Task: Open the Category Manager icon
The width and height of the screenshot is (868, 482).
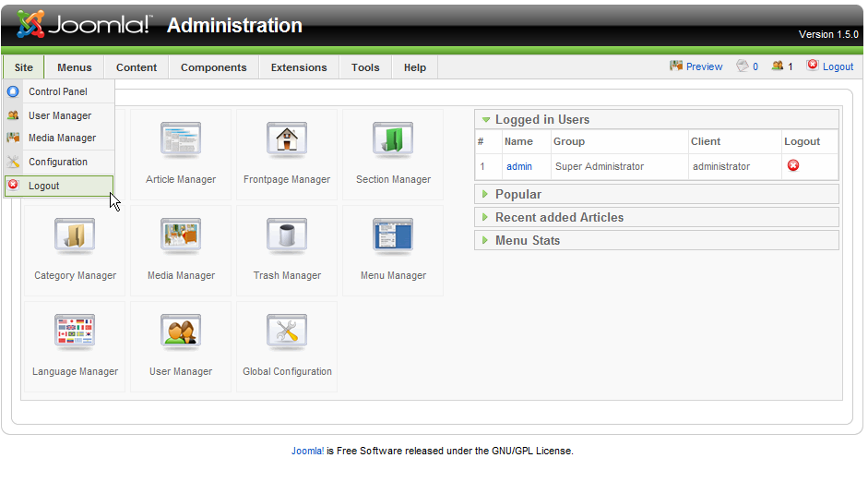Action: (x=75, y=248)
